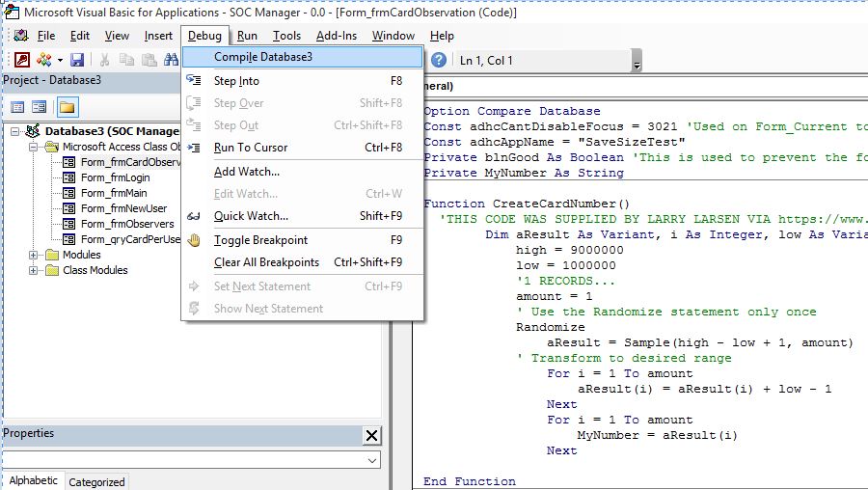
Task: Expand the Modules folder
Action: [x=33, y=255]
